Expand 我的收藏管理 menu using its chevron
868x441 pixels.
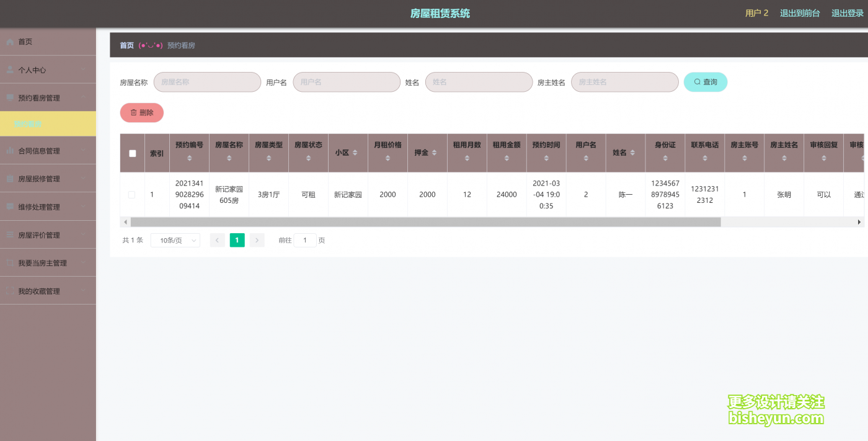tap(82, 291)
